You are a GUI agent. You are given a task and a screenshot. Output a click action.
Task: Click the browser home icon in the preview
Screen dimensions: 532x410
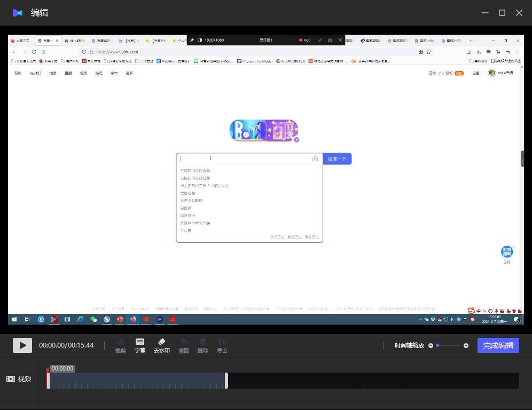pos(43,52)
